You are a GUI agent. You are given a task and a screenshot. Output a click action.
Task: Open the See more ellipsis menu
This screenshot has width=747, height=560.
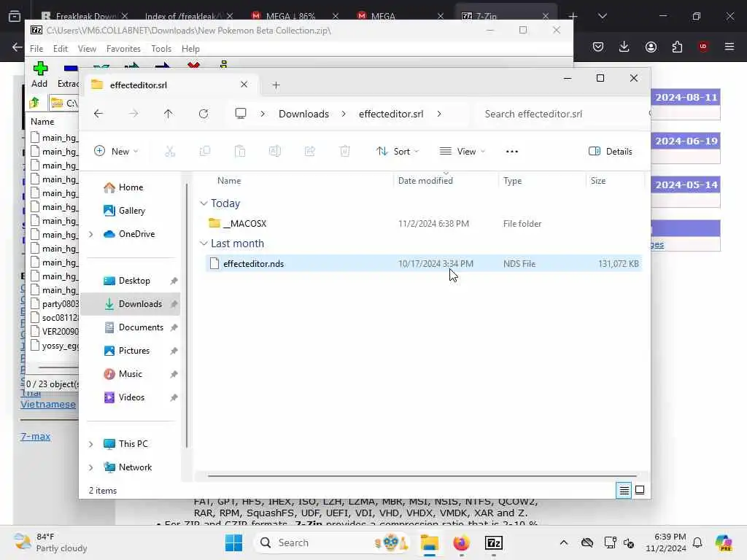(511, 152)
